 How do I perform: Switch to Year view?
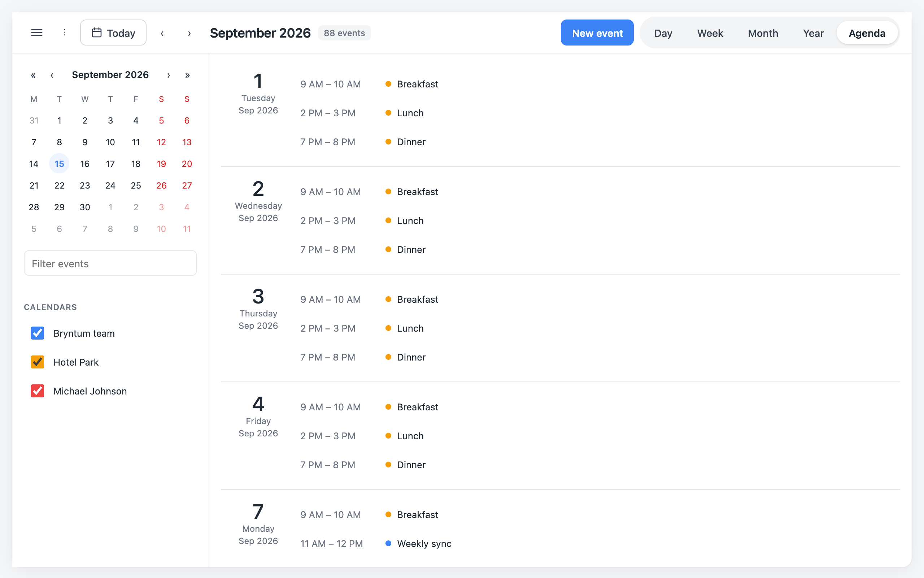coord(813,33)
